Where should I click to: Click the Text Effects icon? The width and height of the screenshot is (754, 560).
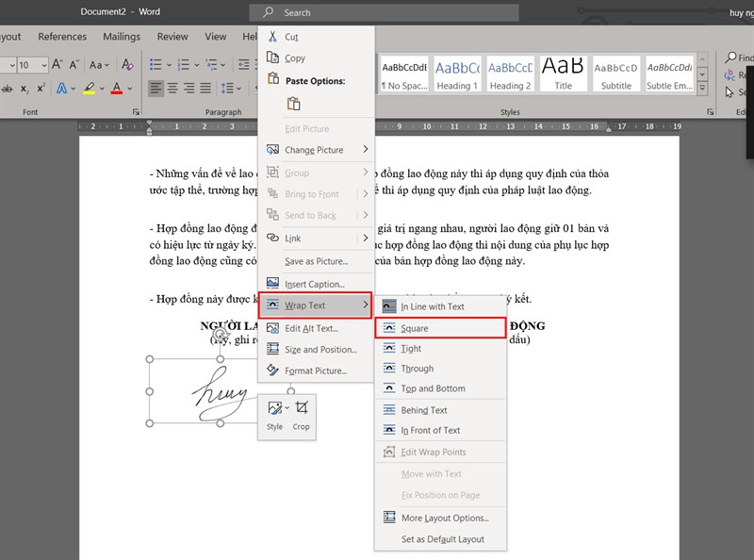(x=61, y=89)
